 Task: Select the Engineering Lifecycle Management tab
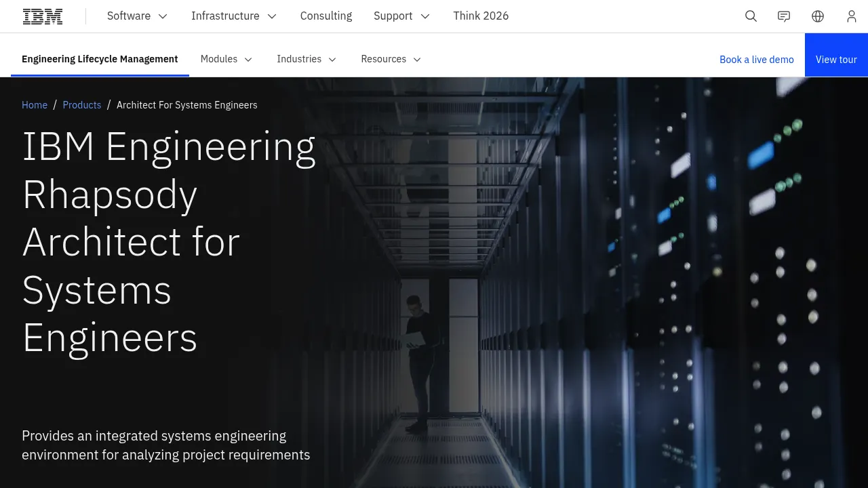click(x=100, y=59)
